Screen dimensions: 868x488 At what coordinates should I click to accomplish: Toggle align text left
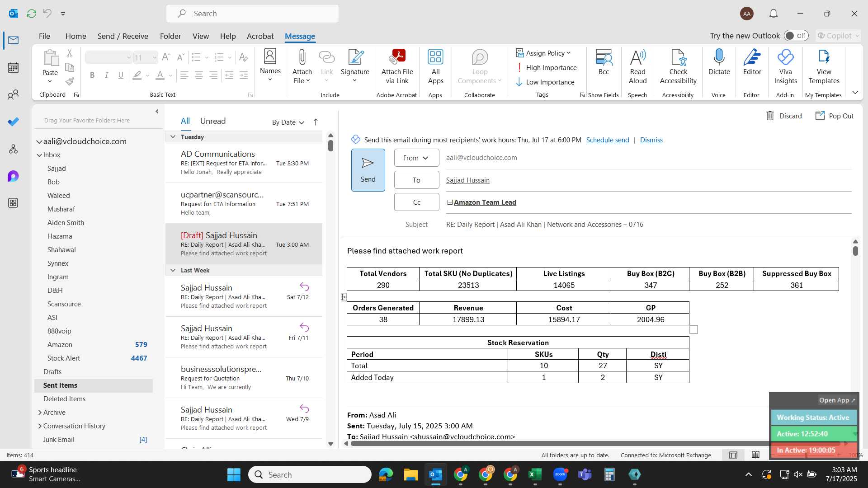(x=184, y=75)
